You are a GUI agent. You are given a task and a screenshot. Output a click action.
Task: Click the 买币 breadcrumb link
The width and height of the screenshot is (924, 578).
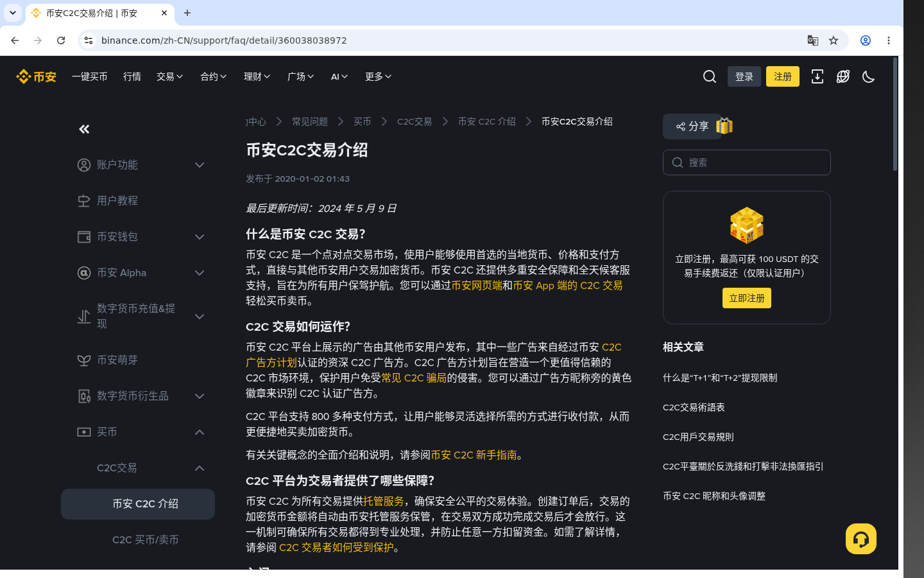(363, 121)
